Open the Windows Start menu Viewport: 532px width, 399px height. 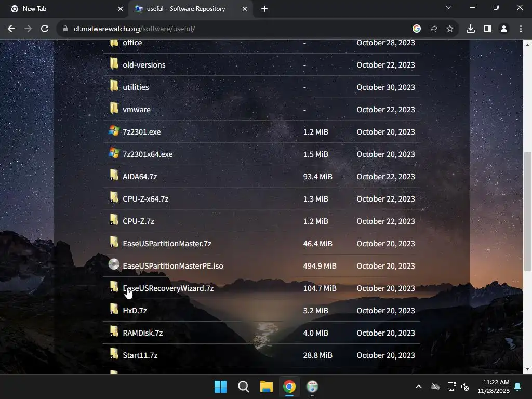click(x=220, y=387)
